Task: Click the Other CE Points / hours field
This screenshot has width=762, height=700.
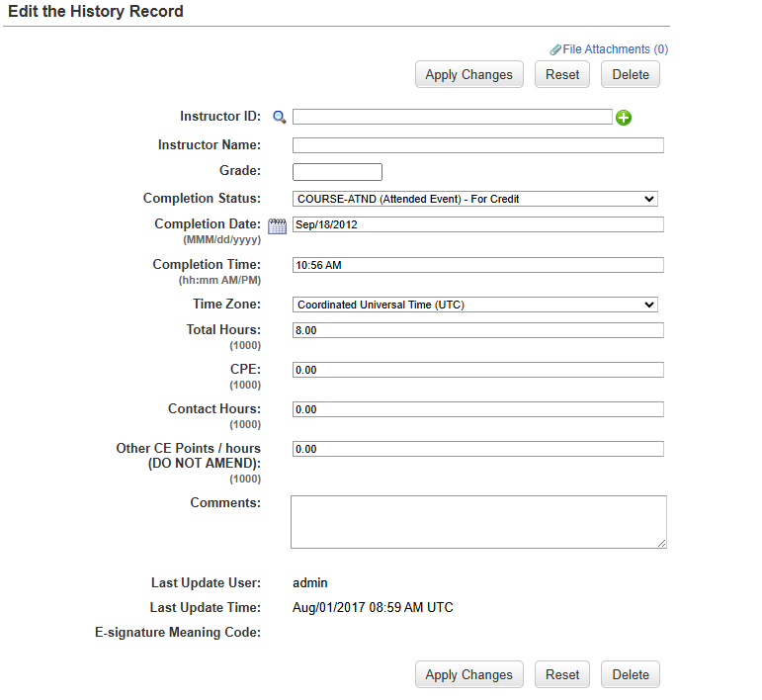Action: coord(478,449)
